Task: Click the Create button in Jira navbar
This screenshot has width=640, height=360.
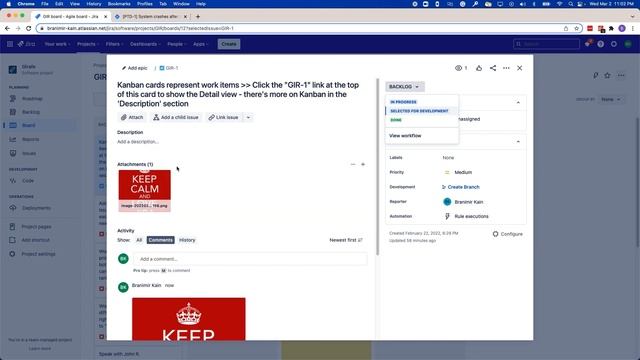Action: (x=229, y=44)
